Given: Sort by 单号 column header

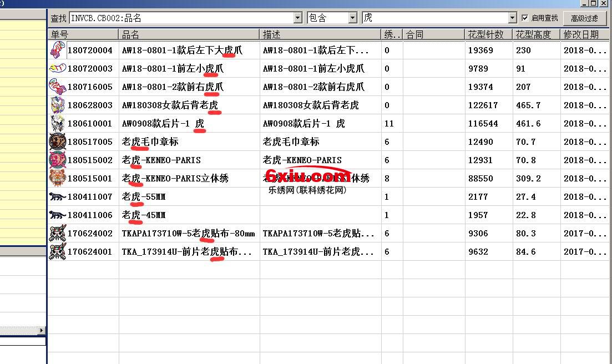Looking at the screenshot, I should [83, 34].
